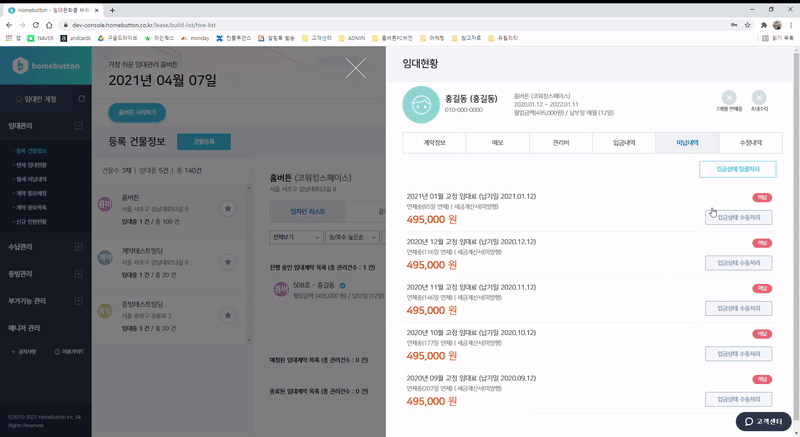
Task: Open the browser extensions puzzle icon
Action: click(764, 24)
